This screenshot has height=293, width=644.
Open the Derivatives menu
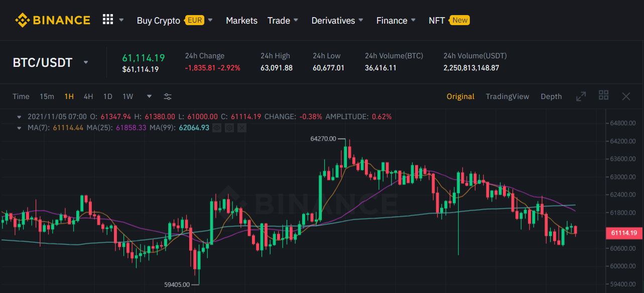coord(333,21)
